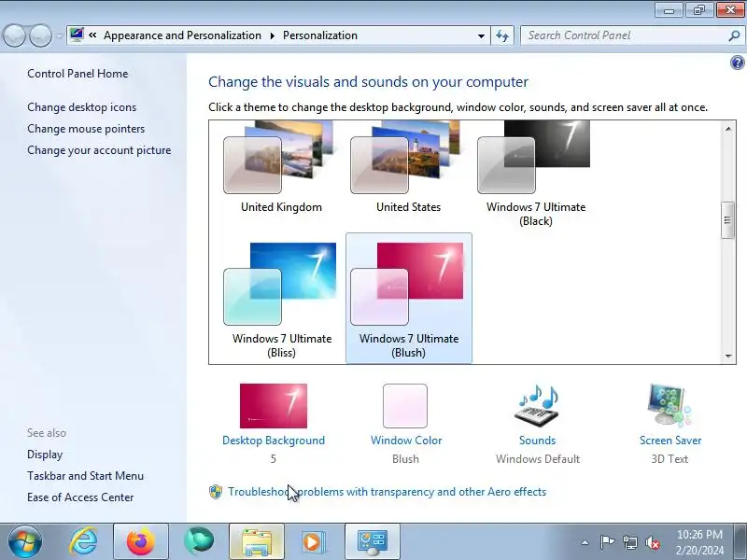
Task: Click the Screen Saver link text
Action: [670, 441]
